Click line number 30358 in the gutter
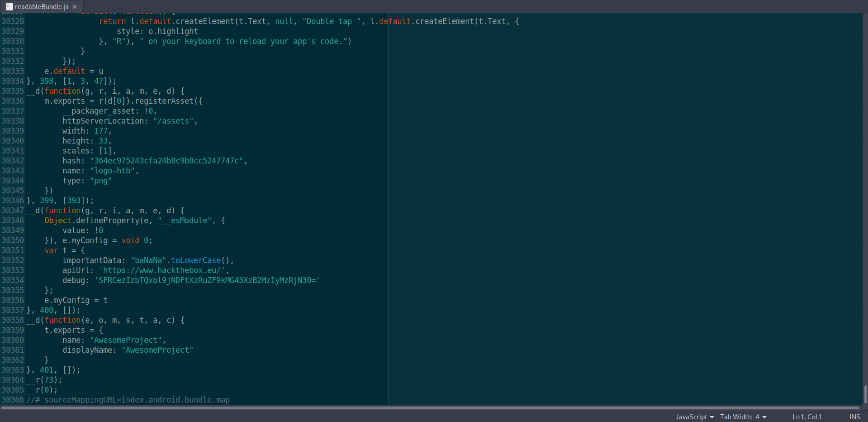 click(13, 320)
